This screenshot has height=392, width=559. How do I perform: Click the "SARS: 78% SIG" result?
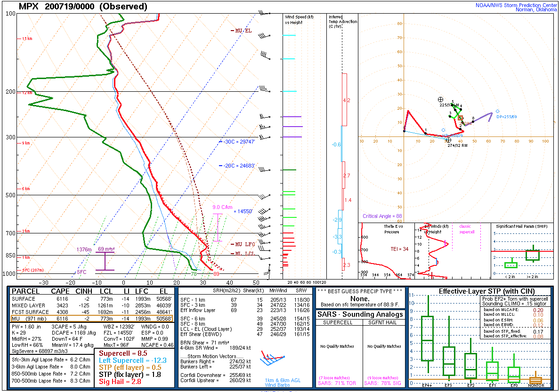[x=382, y=383]
